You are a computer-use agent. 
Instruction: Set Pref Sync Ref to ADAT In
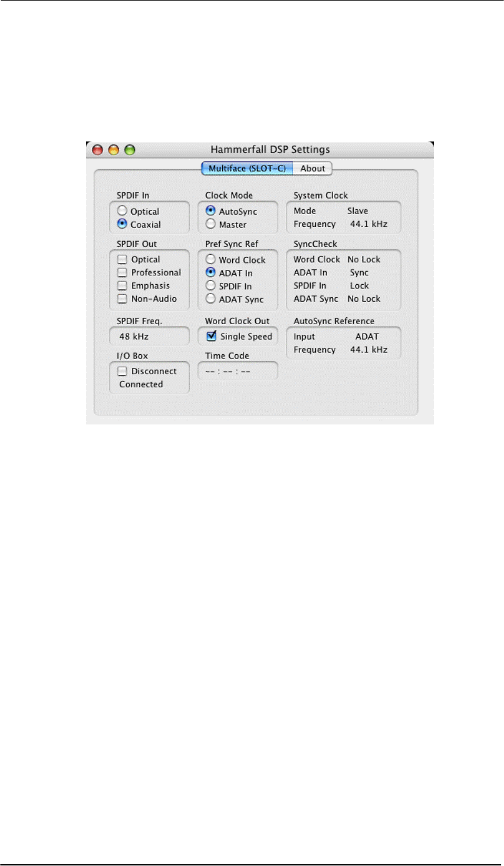point(210,272)
